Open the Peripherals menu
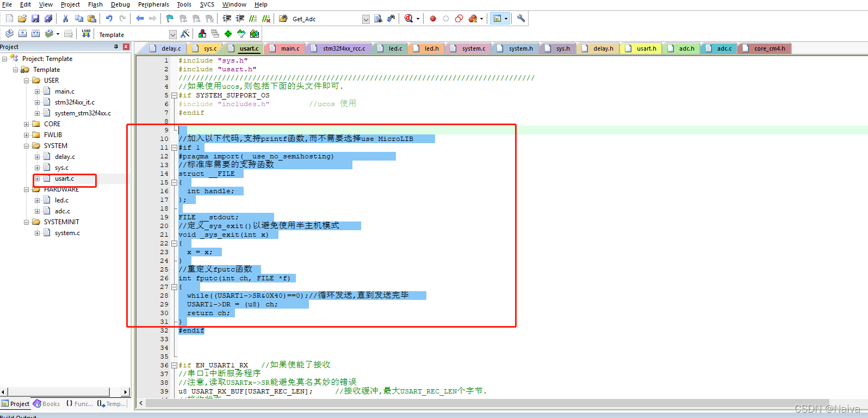This screenshot has height=418, width=868. tap(153, 4)
